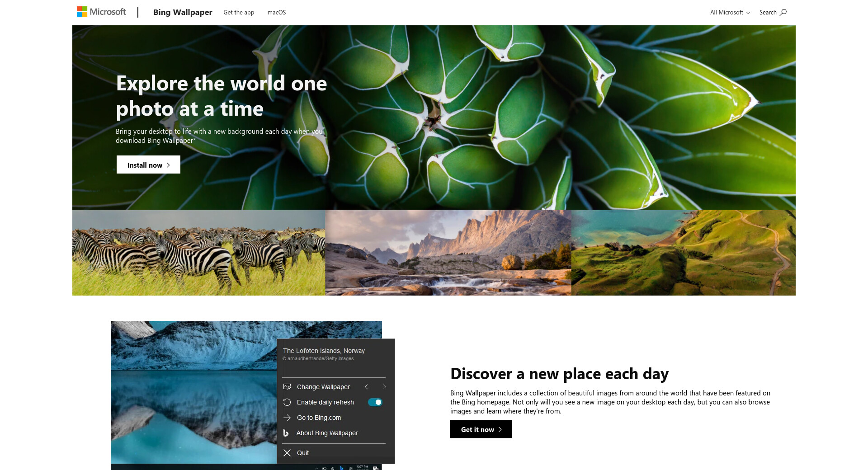
Task: Click the Install now button
Action: click(148, 164)
